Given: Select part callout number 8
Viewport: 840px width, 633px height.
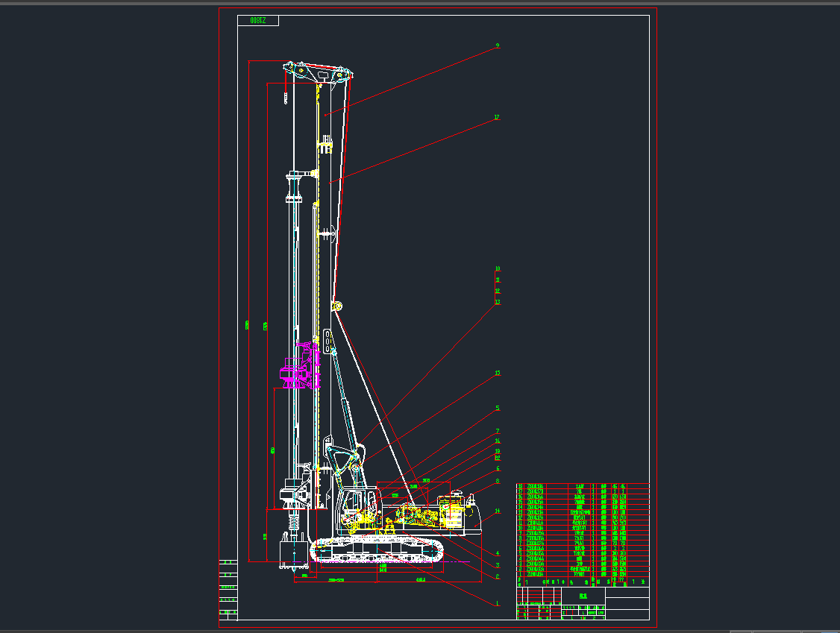Looking at the screenshot, I should click(498, 481).
